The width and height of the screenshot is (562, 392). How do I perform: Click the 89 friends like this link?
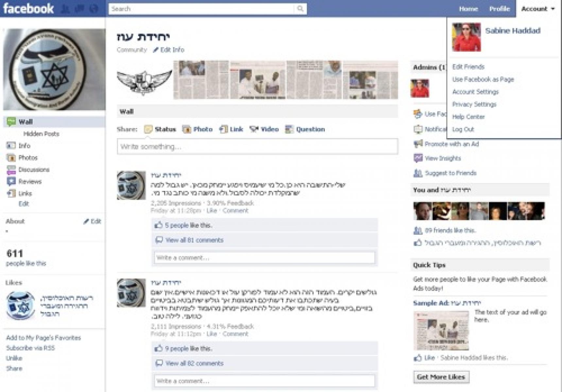coord(450,231)
